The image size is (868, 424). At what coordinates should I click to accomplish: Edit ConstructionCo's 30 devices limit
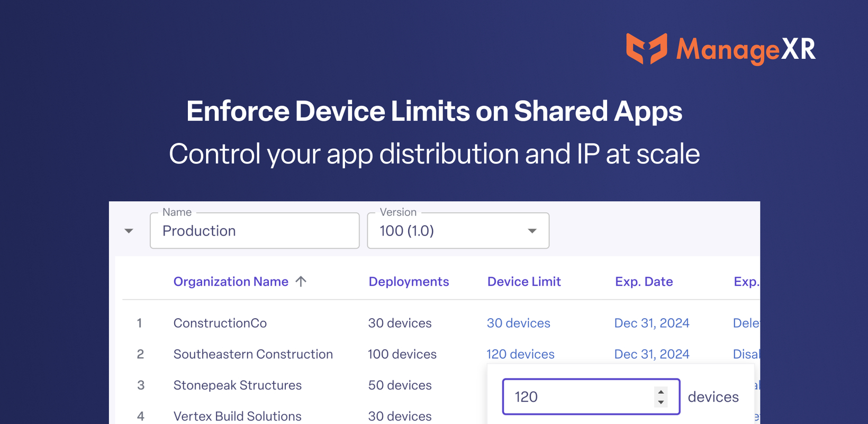click(x=519, y=323)
